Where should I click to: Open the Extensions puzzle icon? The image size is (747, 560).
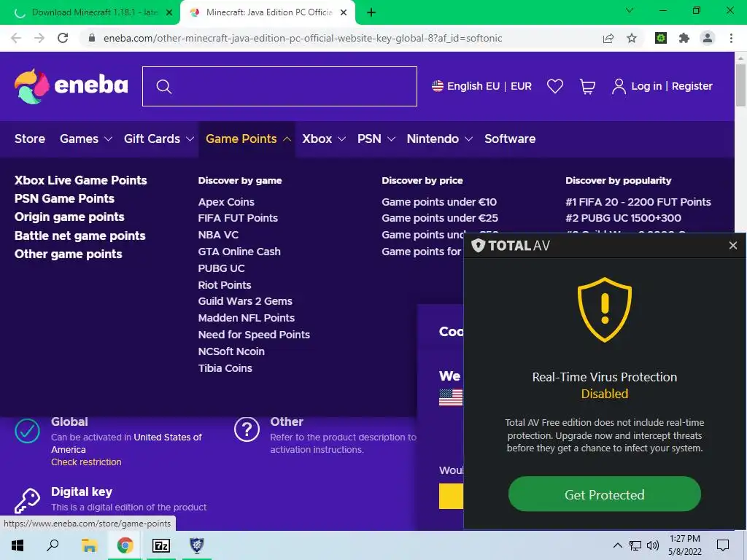684,38
